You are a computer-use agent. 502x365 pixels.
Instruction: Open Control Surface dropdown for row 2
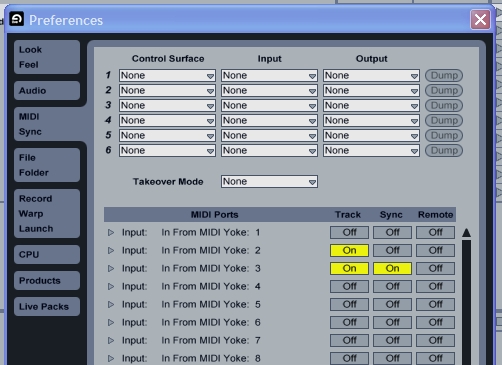coord(167,91)
